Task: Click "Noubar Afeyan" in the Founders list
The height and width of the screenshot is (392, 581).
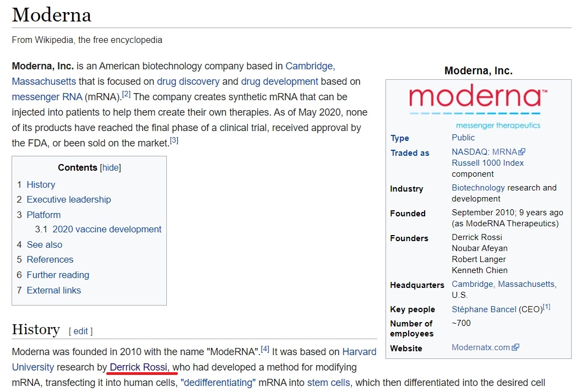Action: click(x=480, y=248)
